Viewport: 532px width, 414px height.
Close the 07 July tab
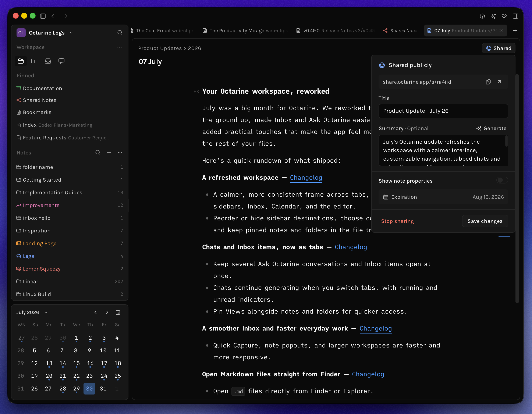501,31
